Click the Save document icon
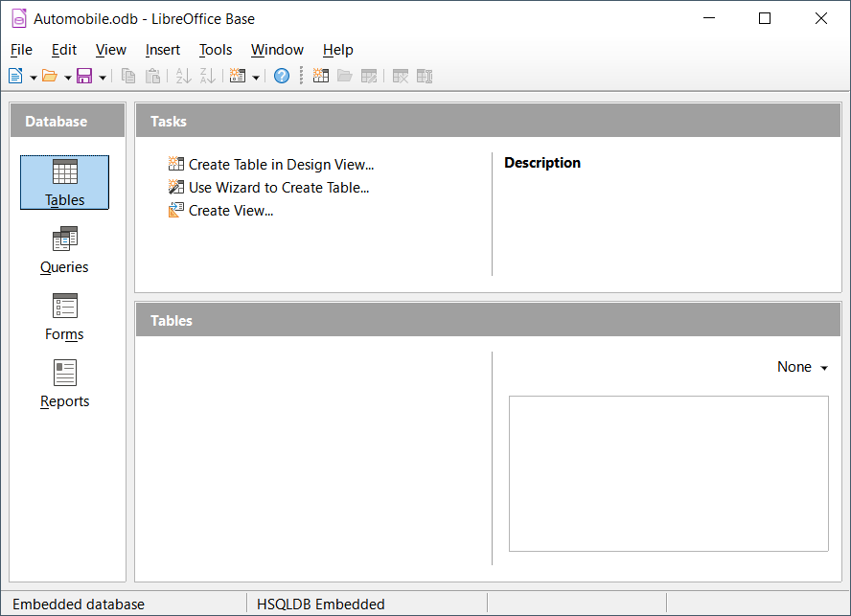 tap(84, 76)
